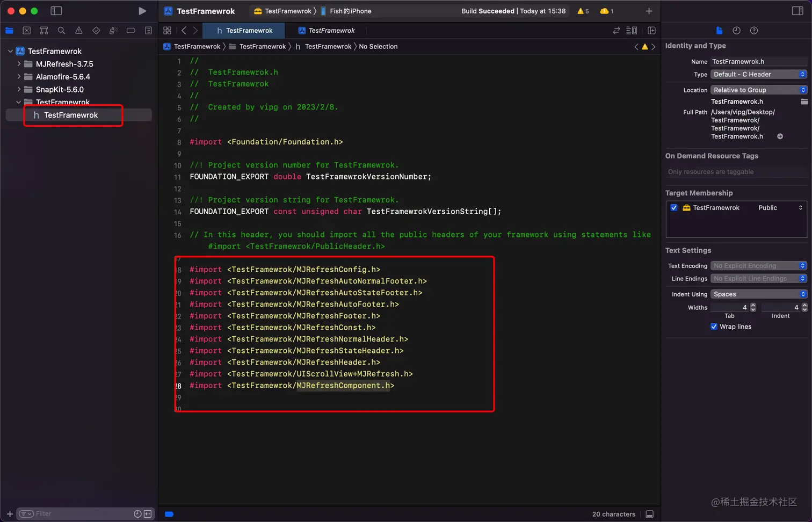
Task: Open the History inspector tab
Action: point(736,31)
